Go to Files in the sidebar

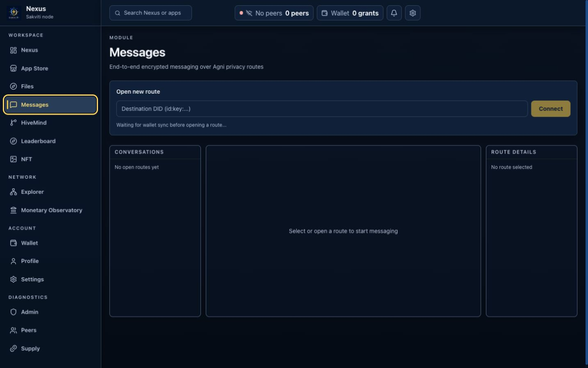(x=50, y=86)
